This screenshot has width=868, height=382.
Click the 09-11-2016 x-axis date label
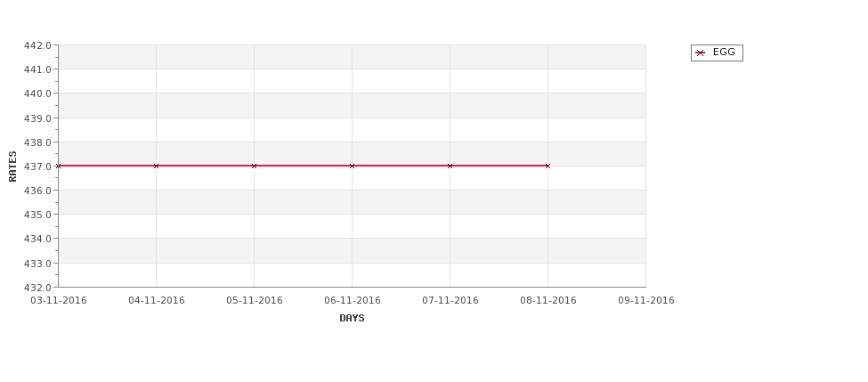tap(646, 300)
